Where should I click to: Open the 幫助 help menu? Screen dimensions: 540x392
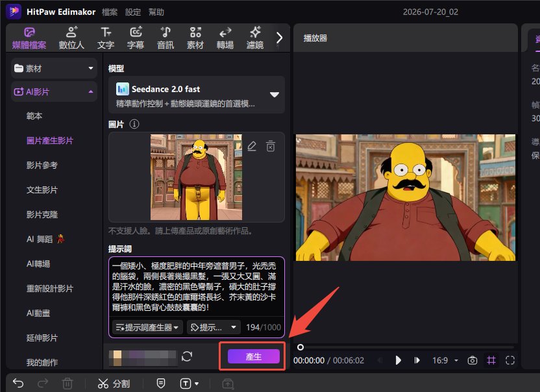[x=156, y=12]
